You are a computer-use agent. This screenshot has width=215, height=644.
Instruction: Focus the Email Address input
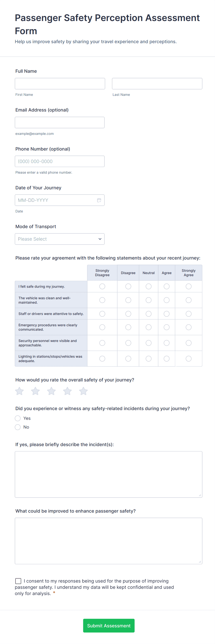[60, 123]
